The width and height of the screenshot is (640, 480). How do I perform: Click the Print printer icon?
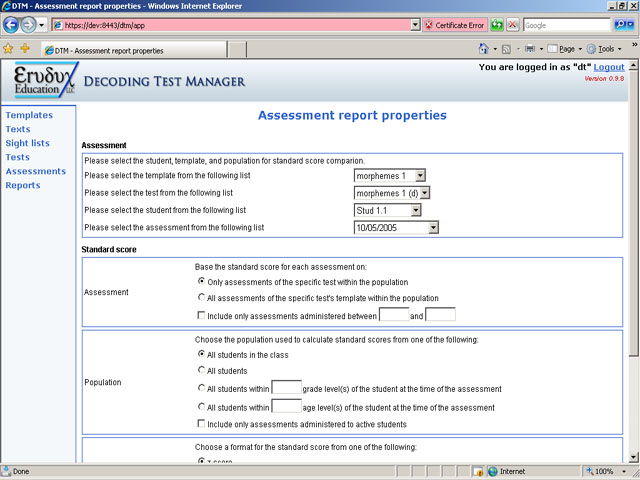pyautogui.click(x=530, y=49)
